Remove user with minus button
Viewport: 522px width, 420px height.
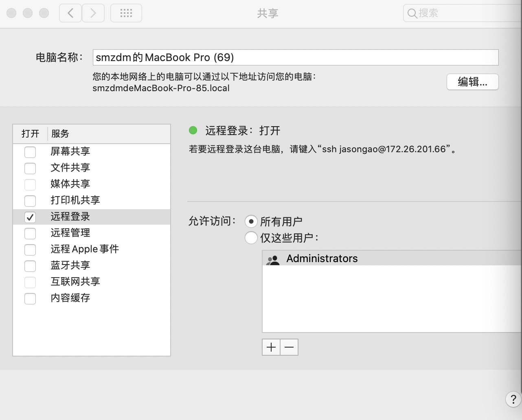pos(289,347)
